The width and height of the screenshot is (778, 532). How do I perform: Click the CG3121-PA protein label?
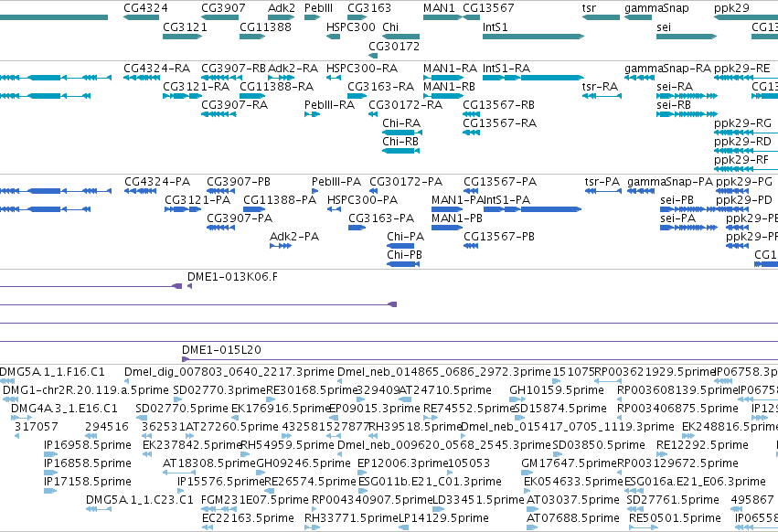coord(197,200)
